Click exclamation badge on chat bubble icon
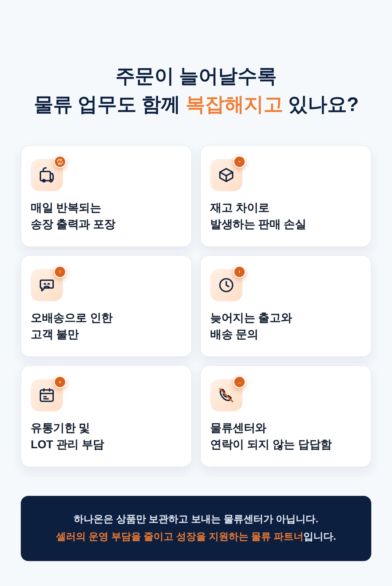 tap(60, 272)
